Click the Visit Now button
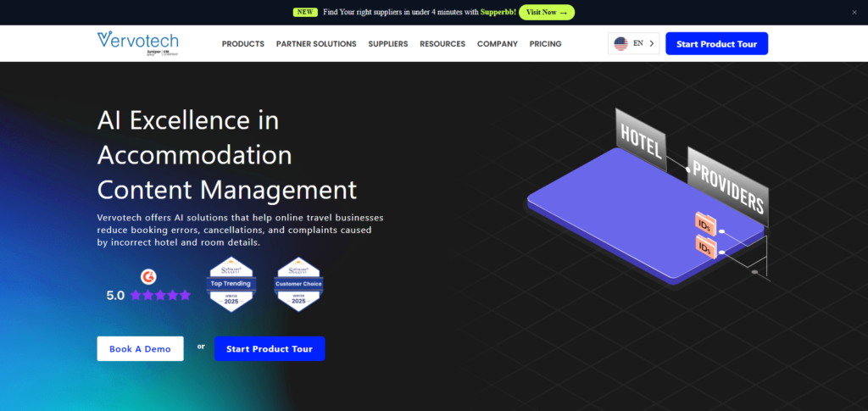Screen dimensions: 868x411 point(547,12)
